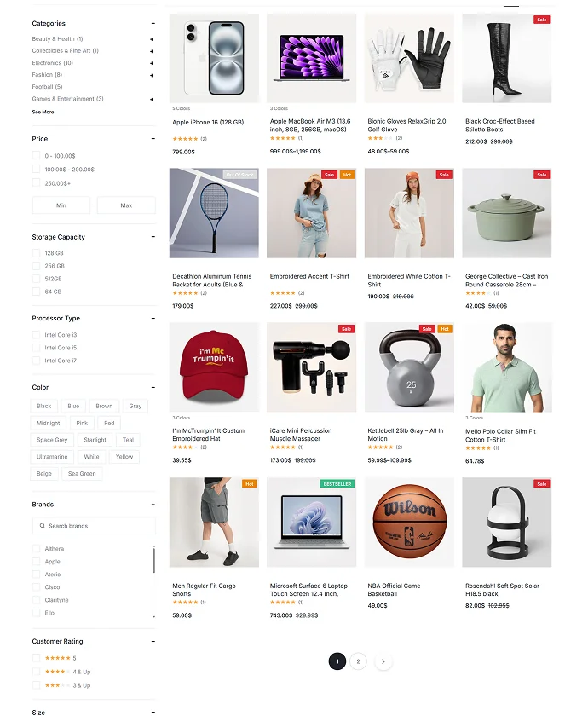Image resolution: width=588 pixels, height=716 pixels.
Task: Click the Min price input field
Action: click(61, 205)
